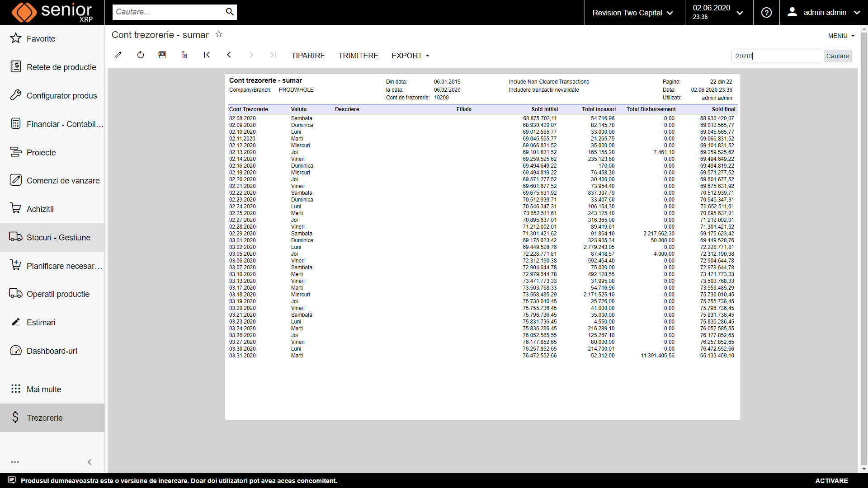The image size is (868, 488).
Task: Click the date cell 03.02.2020
Action: (x=242, y=248)
